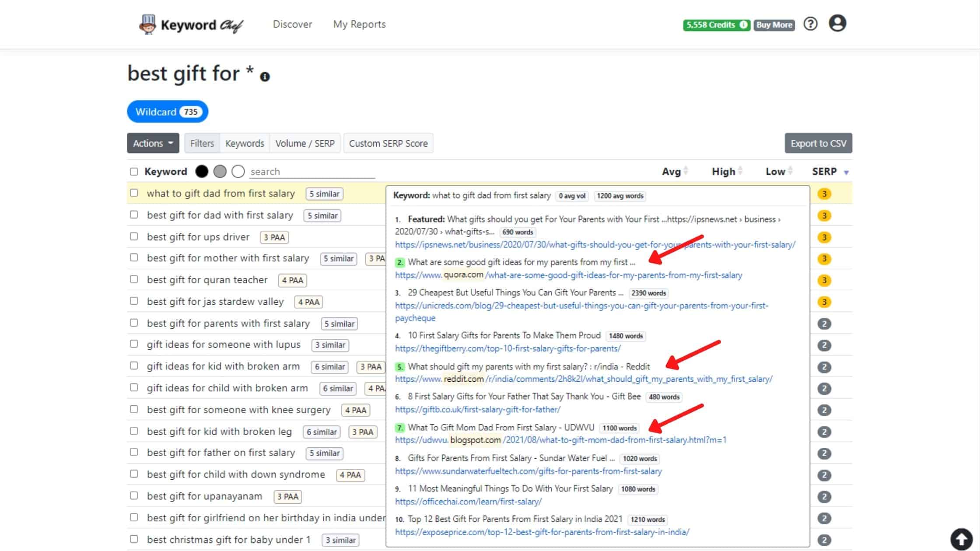Open the Actions dropdown menu
This screenshot has width=980, height=551.
[x=153, y=143]
